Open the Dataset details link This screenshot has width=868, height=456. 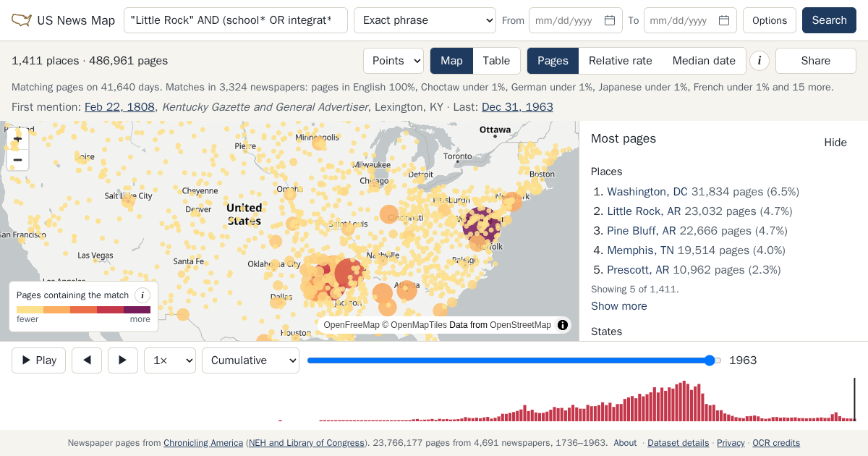(678, 443)
